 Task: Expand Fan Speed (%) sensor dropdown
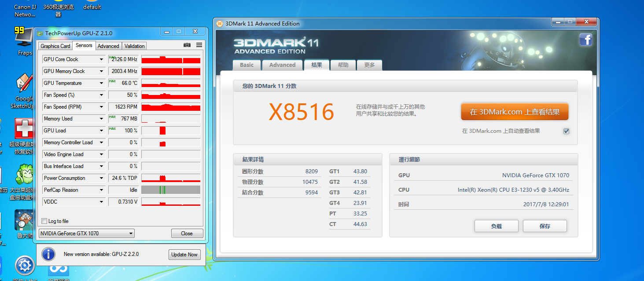102,95
